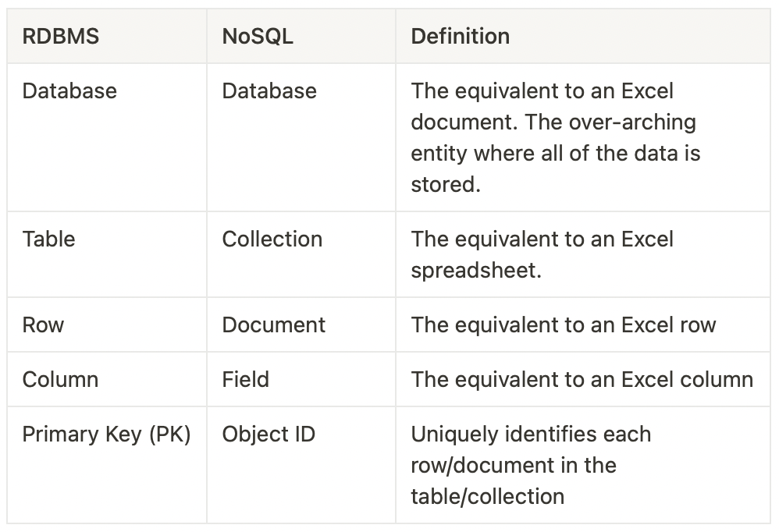Image resolution: width=779 pixels, height=532 pixels.
Task: Select the Document cell under NoSQL
Action: (x=274, y=325)
